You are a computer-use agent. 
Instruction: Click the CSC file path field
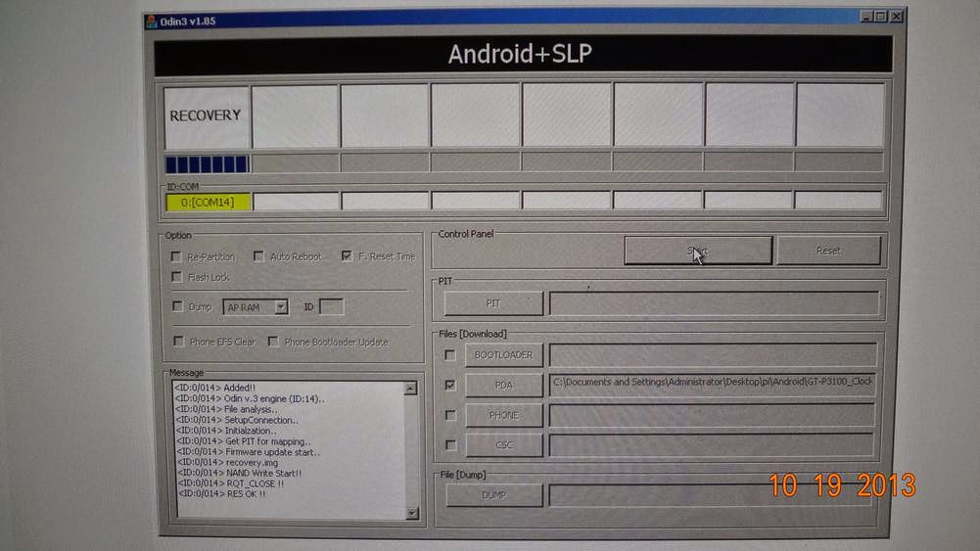(711, 444)
